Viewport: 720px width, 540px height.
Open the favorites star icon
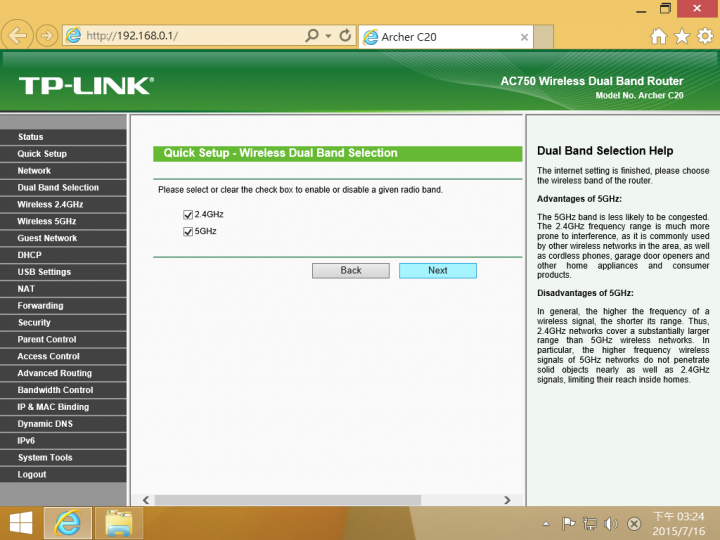[682, 36]
